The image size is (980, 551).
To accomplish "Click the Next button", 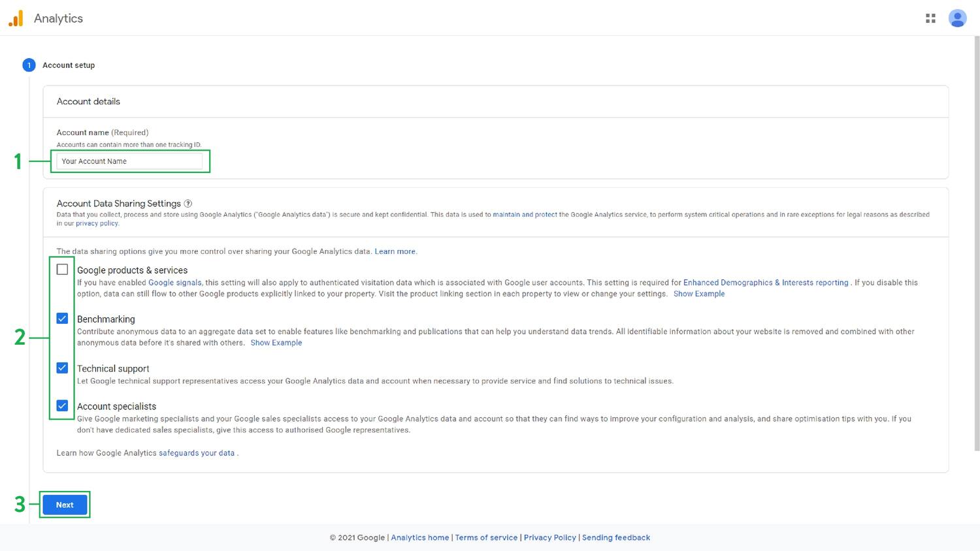I will click(65, 505).
